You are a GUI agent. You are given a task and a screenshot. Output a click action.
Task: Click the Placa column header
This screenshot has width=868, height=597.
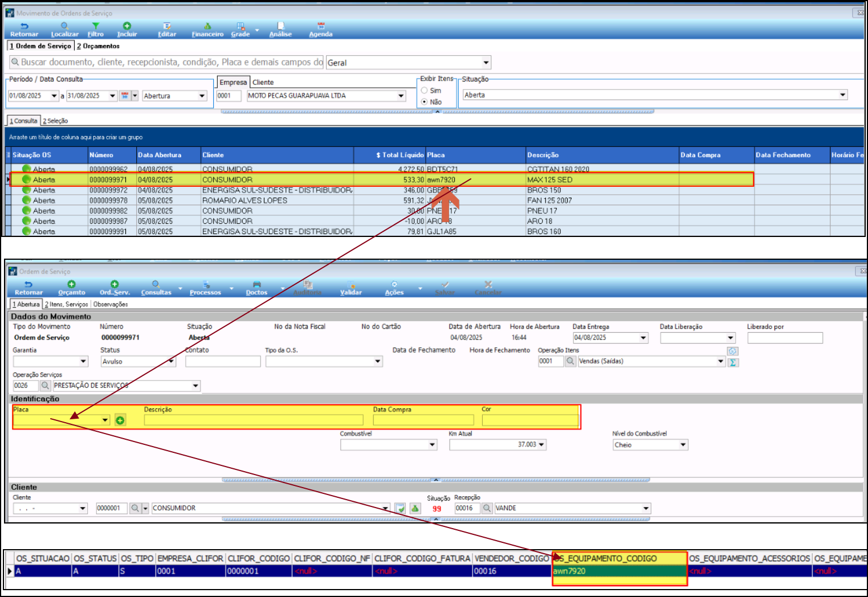(475, 155)
